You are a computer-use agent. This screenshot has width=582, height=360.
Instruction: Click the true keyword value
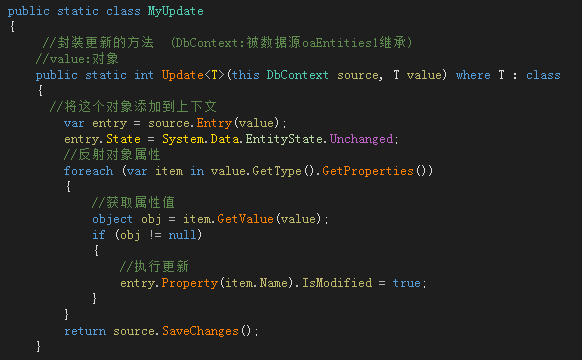pyautogui.click(x=406, y=283)
